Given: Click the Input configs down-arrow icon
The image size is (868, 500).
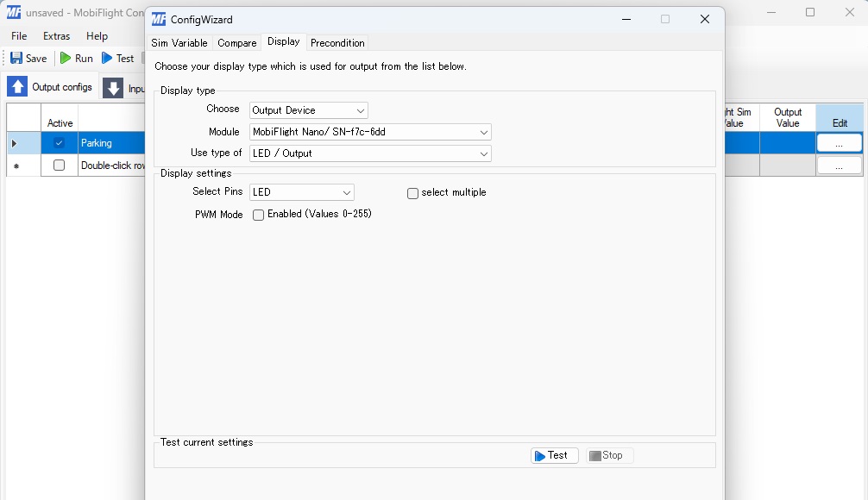Looking at the screenshot, I should tap(113, 88).
